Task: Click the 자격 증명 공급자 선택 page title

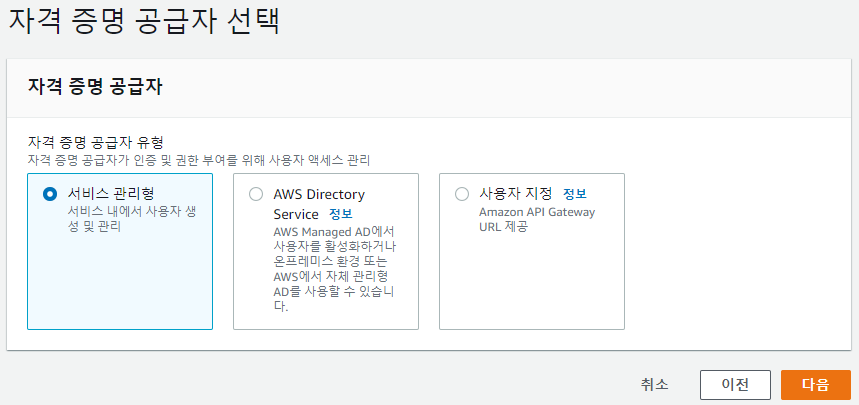Action: click(x=144, y=22)
